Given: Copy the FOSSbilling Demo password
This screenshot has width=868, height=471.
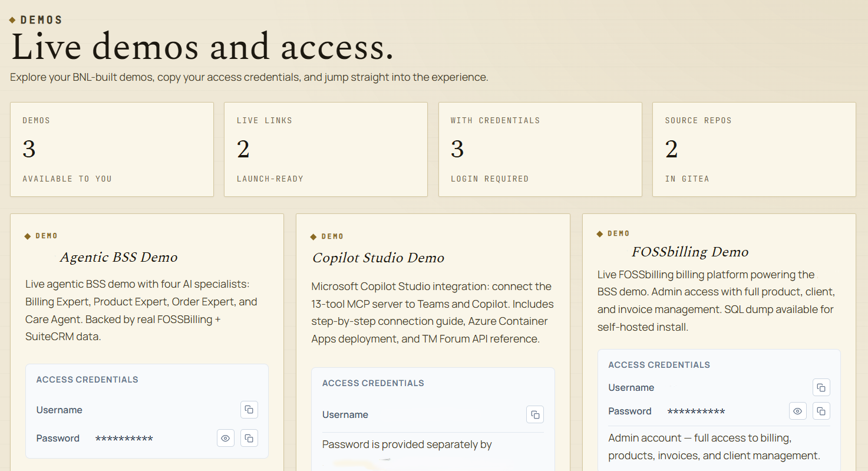Looking at the screenshot, I should point(821,411).
